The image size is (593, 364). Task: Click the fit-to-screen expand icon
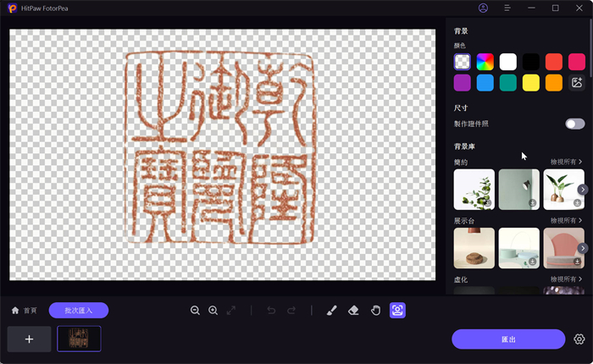[x=231, y=311]
